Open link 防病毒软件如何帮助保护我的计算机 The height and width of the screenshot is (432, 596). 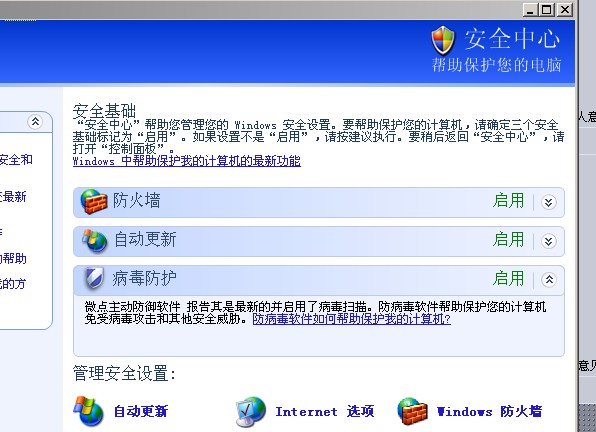pyautogui.click(x=352, y=319)
